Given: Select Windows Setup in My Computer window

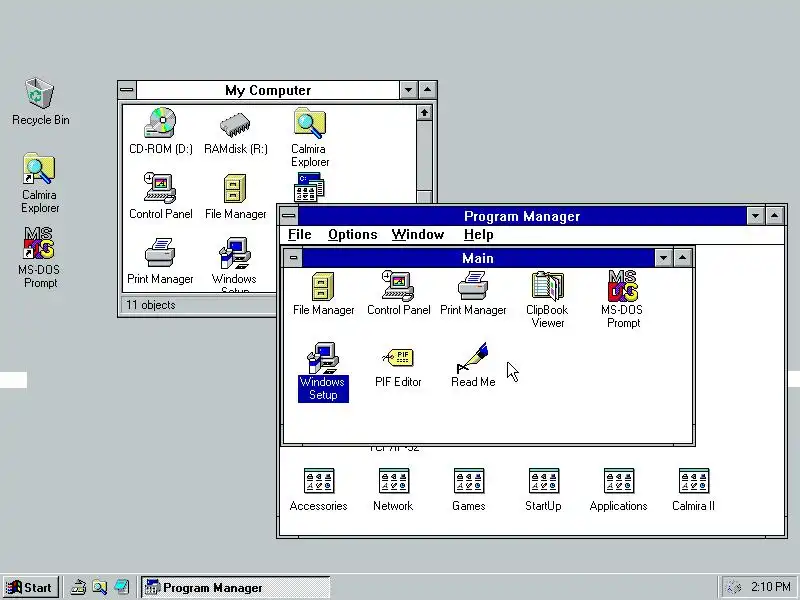Looking at the screenshot, I should (x=235, y=264).
